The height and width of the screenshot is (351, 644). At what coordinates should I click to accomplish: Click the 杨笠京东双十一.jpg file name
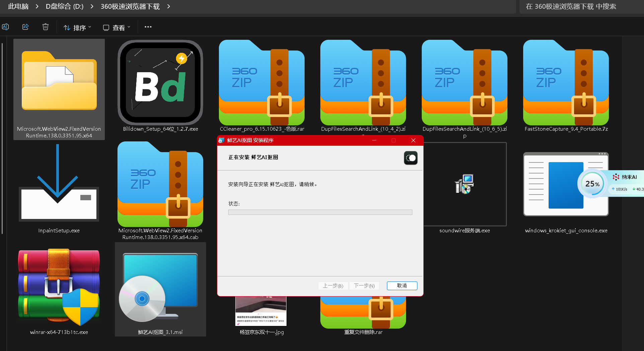click(x=262, y=332)
